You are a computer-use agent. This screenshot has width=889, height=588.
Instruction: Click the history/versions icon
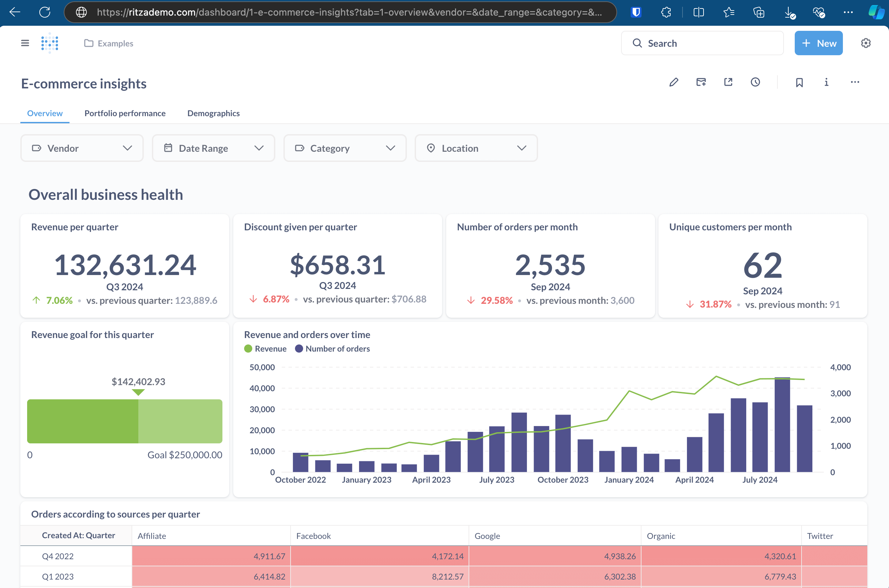[755, 82]
